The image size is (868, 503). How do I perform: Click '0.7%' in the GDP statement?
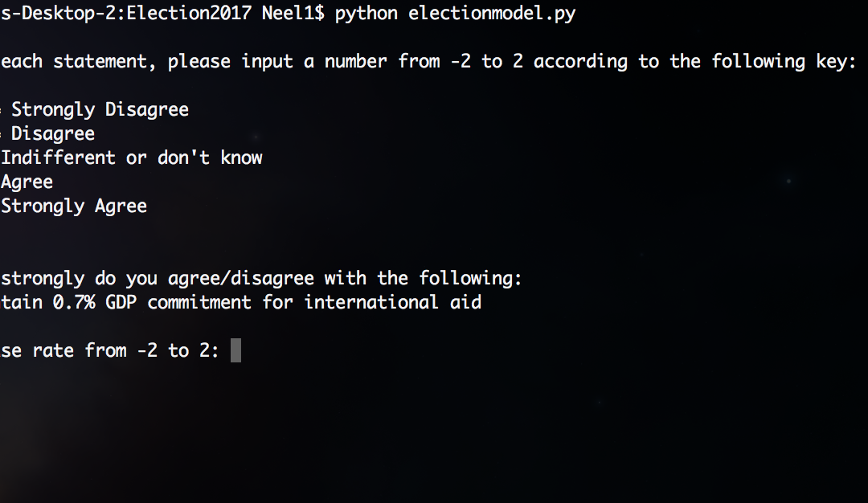(74, 303)
